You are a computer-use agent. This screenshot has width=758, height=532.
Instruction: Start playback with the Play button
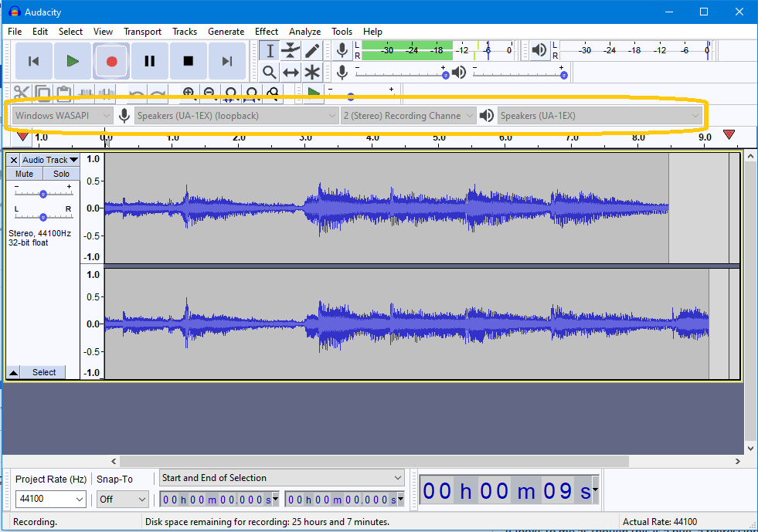point(73,61)
